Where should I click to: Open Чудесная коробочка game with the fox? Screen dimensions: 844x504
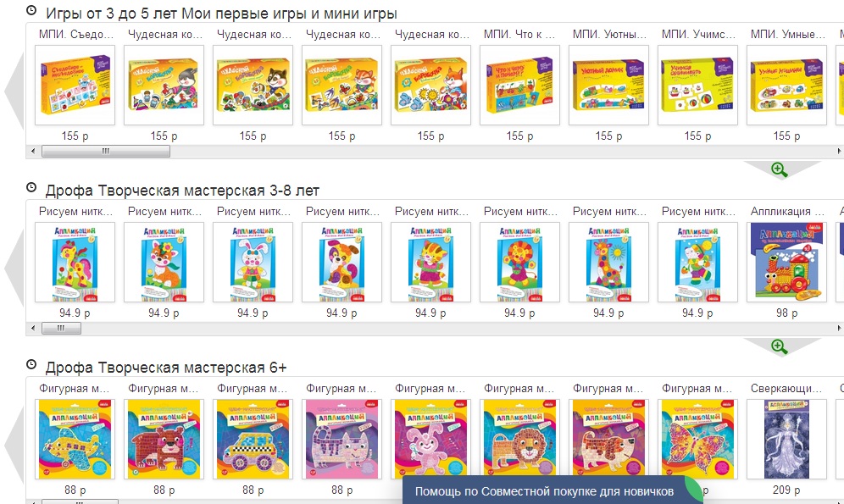pos(430,85)
